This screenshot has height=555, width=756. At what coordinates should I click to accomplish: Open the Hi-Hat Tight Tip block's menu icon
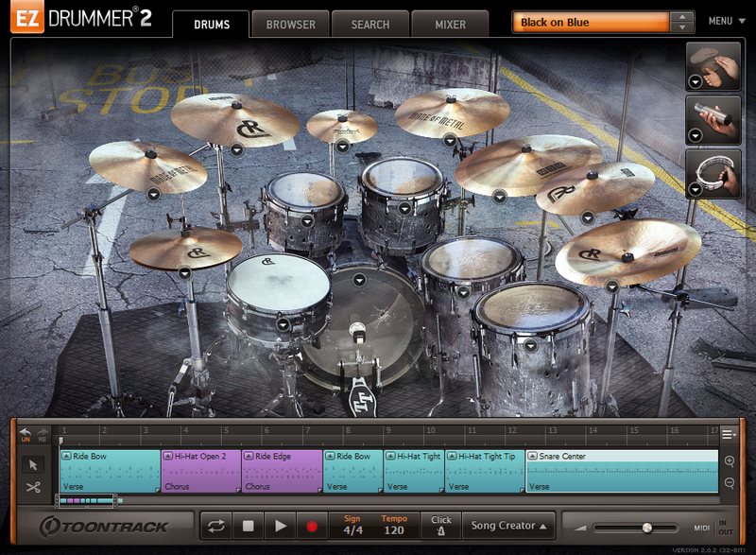452,456
